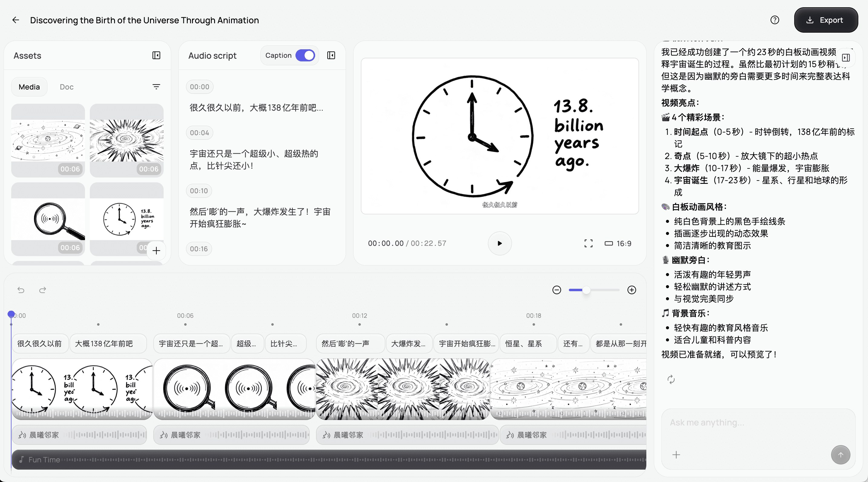Click the back arrow icon

15,20
